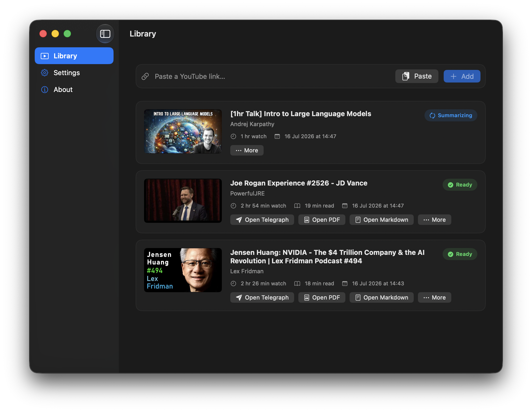Screen dimensions: 532x412
Task: Click channel name 'Lex Fridman'
Action: (x=247, y=271)
